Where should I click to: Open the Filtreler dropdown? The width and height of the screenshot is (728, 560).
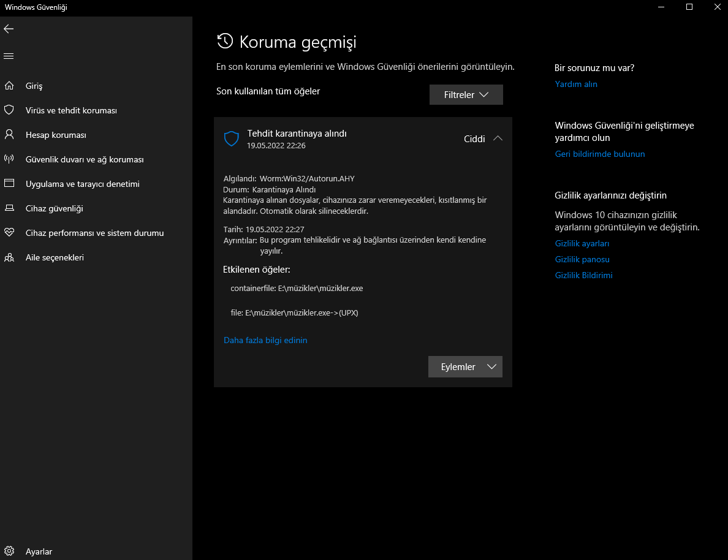coord(466,95)
